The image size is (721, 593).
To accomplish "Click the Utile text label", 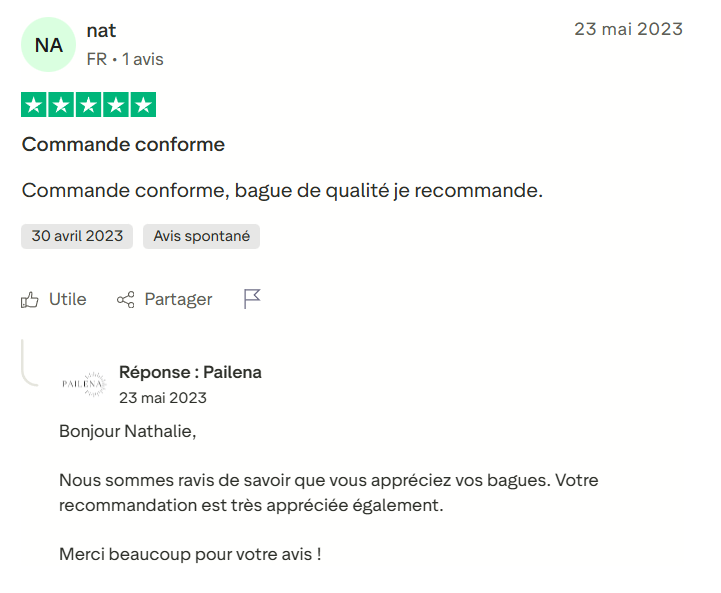I will point(68,299).
